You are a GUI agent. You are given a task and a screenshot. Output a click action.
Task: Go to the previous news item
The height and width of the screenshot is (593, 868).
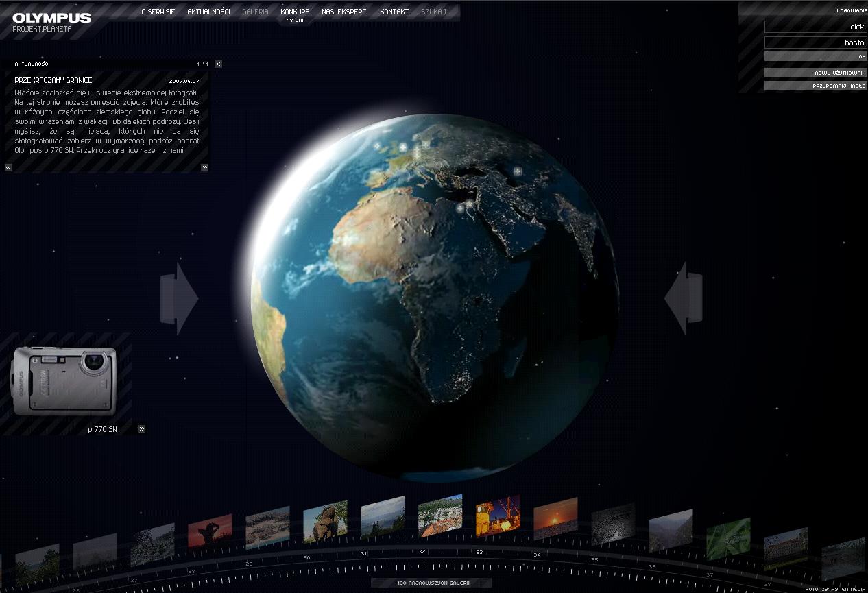[x=8, y=167]
